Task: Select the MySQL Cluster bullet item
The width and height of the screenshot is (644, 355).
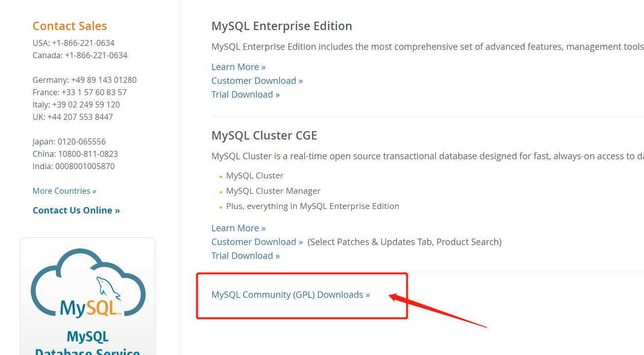Action: [x=254, y=176]
